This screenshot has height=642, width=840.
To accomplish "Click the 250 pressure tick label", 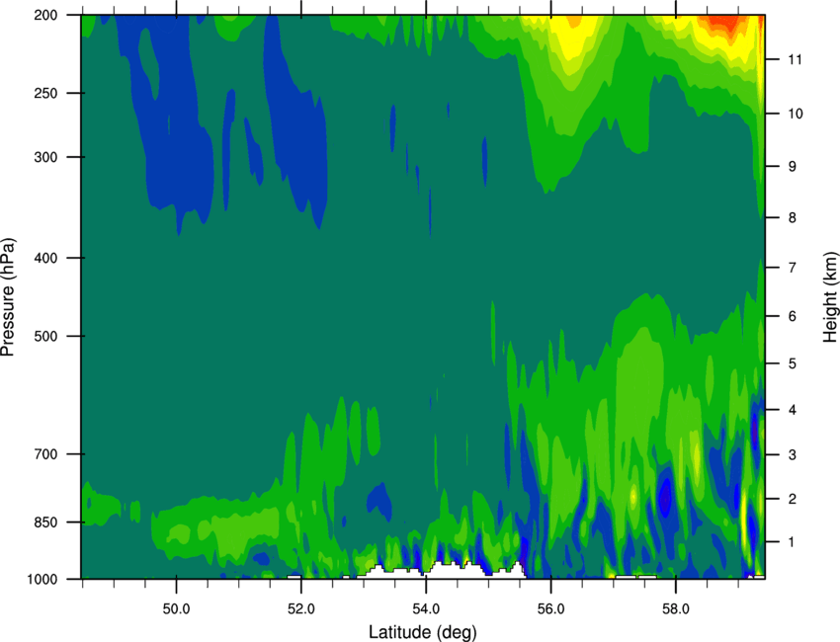I will click(46, 93).
